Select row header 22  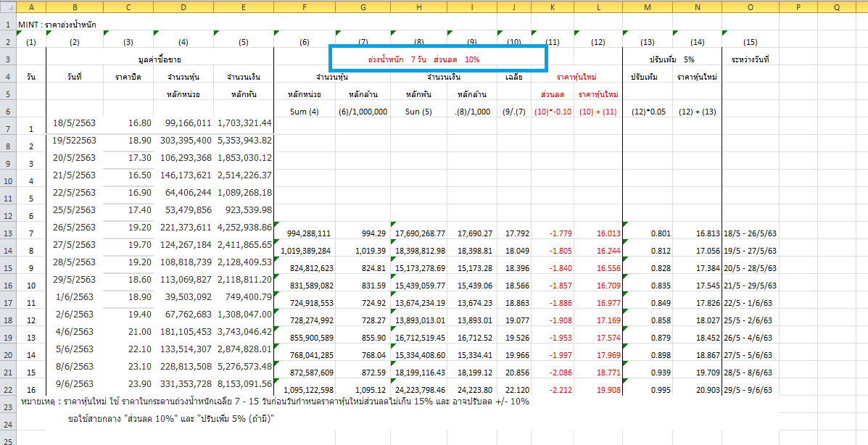pyautogui.click(x=8, y=388)
